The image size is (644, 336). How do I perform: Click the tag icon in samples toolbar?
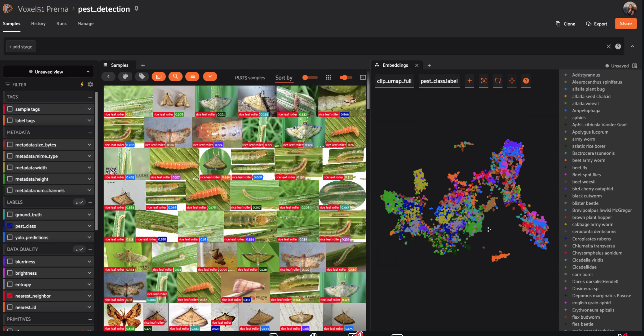[x=142, y=77]
